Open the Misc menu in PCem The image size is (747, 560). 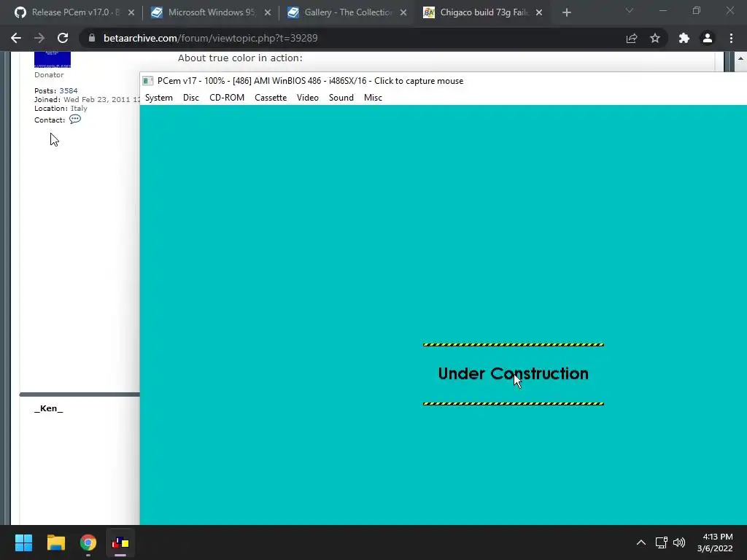tap(373, 98)
